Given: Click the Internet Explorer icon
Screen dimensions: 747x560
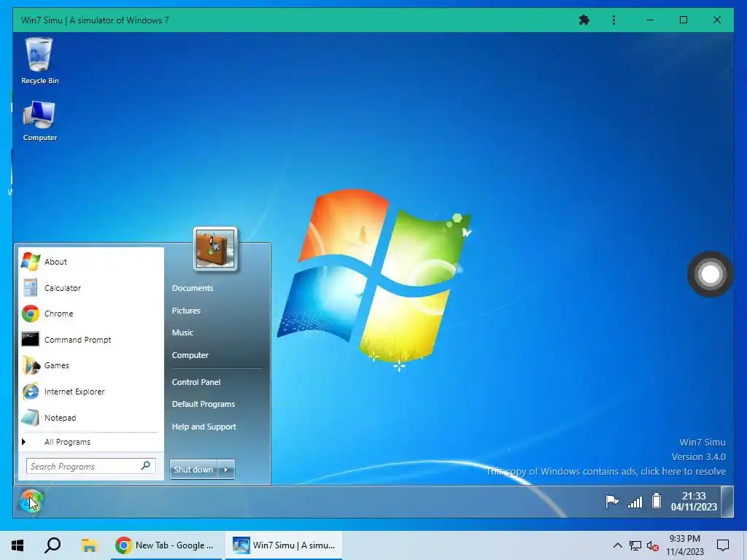Looking at the screenshot, I should pos(31,392).
